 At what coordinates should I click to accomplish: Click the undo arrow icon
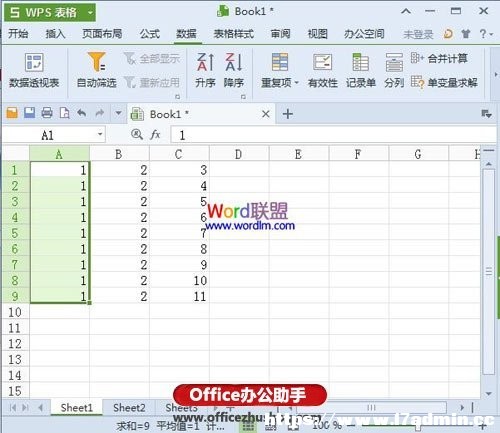[x=82, y=113]
